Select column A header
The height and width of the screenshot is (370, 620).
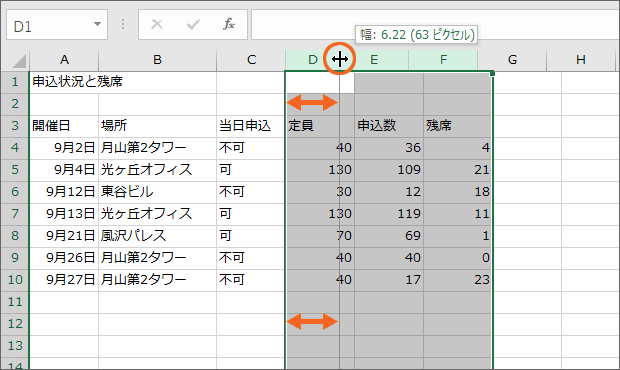click(x=64, y=60)
